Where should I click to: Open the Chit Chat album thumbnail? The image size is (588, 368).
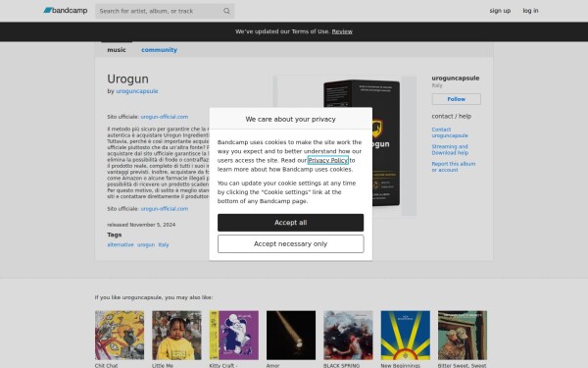[x=120, y=336]
